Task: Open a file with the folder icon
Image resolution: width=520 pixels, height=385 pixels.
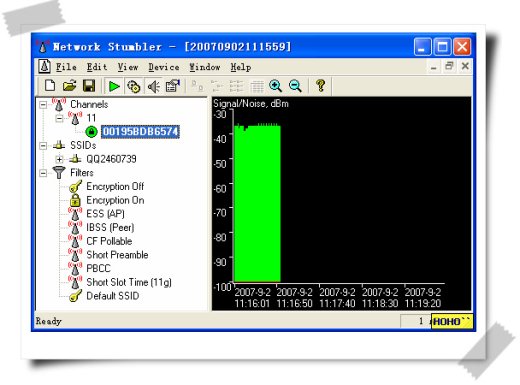Action: click(x=69, y=86)
